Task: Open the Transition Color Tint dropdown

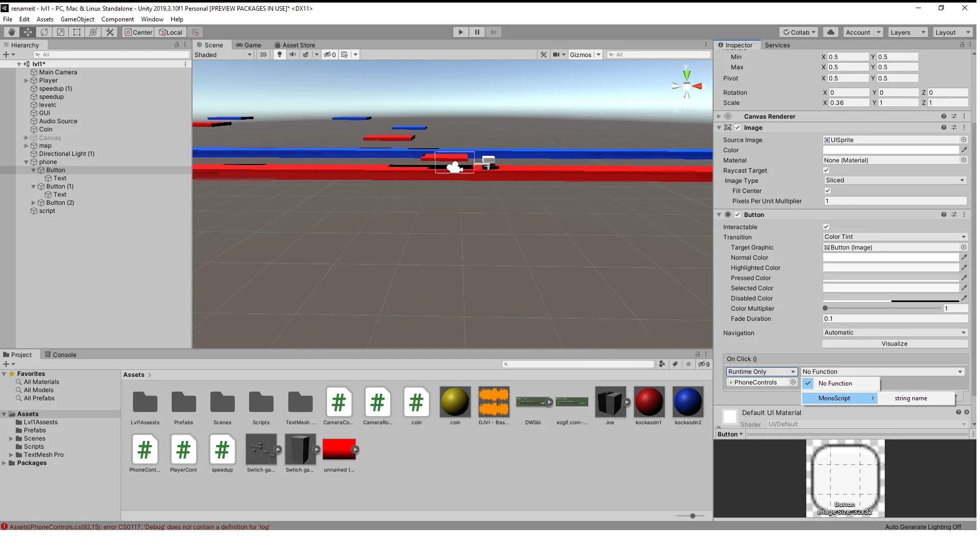Action: (x=894, y=237)
